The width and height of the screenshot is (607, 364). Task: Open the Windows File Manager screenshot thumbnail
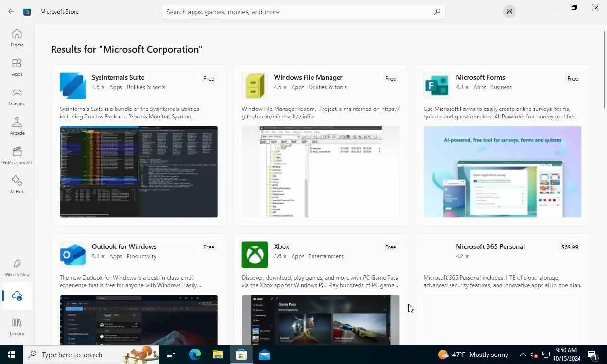click(321, 172)
